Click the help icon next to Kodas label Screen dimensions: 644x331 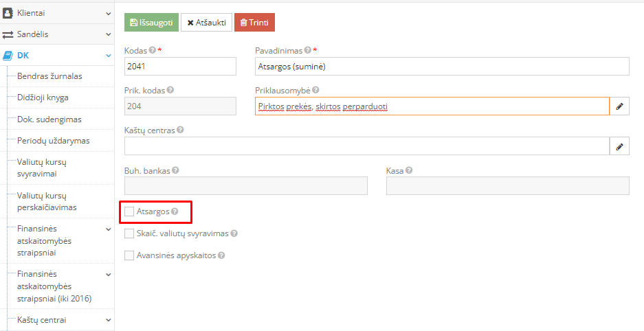pos(152,50)
